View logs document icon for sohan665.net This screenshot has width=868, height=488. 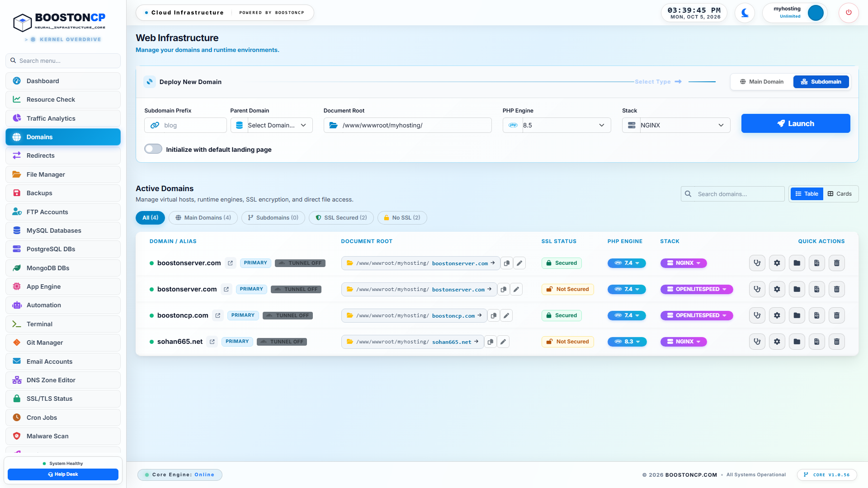point(817,342)
